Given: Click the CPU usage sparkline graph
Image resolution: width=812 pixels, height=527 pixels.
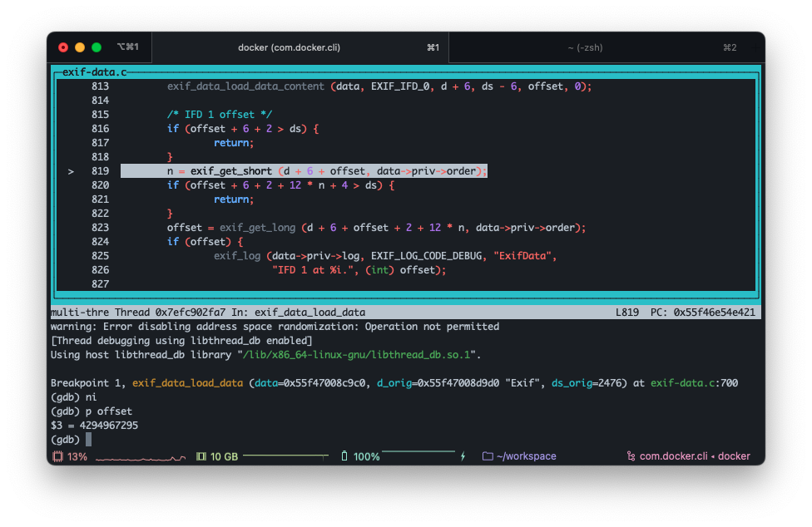Looking at the screenshot, I should [141, 457].
